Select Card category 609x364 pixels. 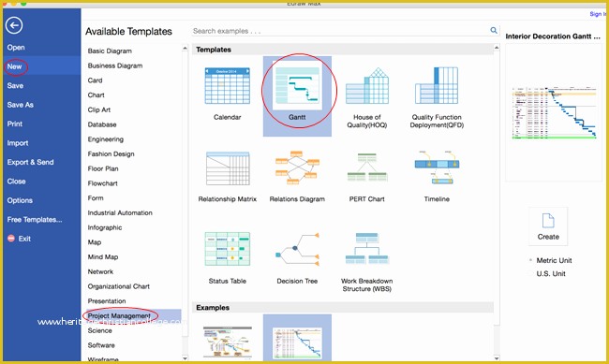coord(95,80)
